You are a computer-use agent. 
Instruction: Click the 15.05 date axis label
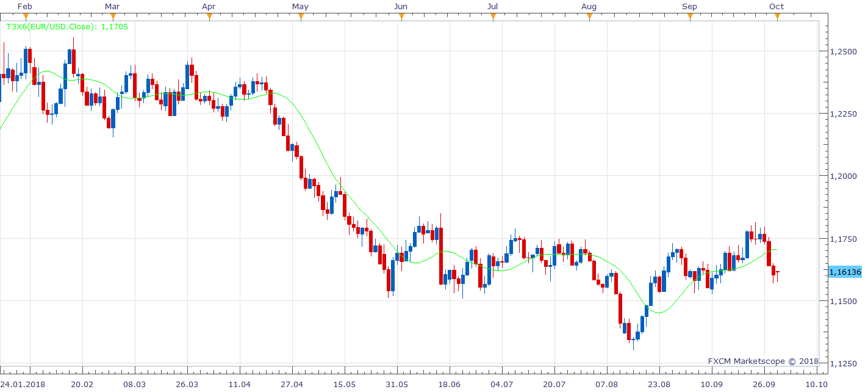[x=345, y=384]
